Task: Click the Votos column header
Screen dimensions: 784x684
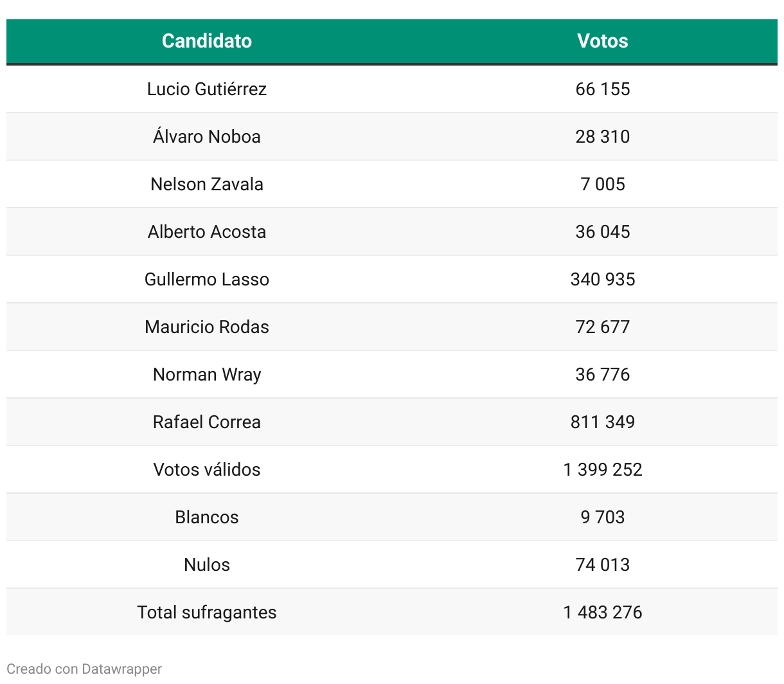Action: point(602,41)
